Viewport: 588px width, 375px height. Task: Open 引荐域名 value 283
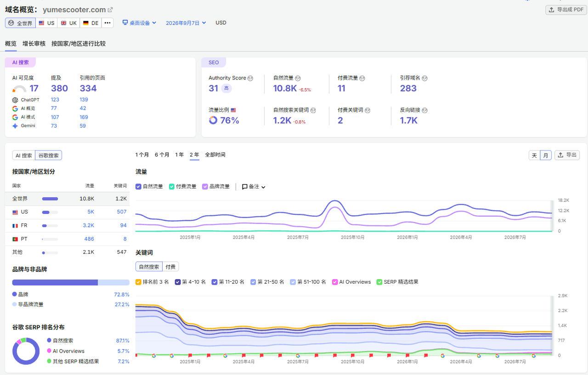408,89
